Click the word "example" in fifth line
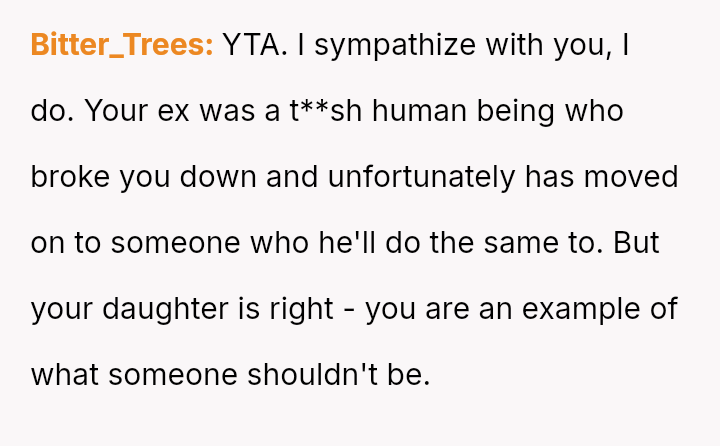Viewport: 720px width, 446px height. tap(580, 310)
